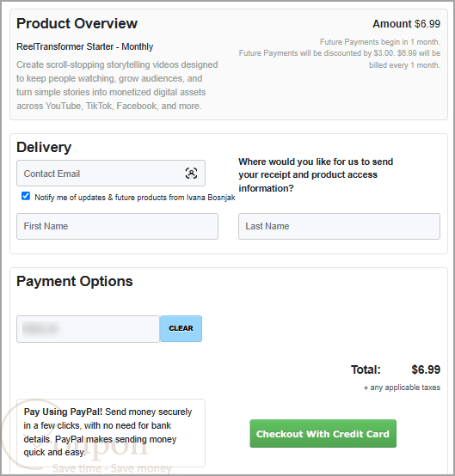The width and height of the screenshot is (455, 476).
Task: Uncheck the notify me of updates checkbox
Action: (26, 196)
